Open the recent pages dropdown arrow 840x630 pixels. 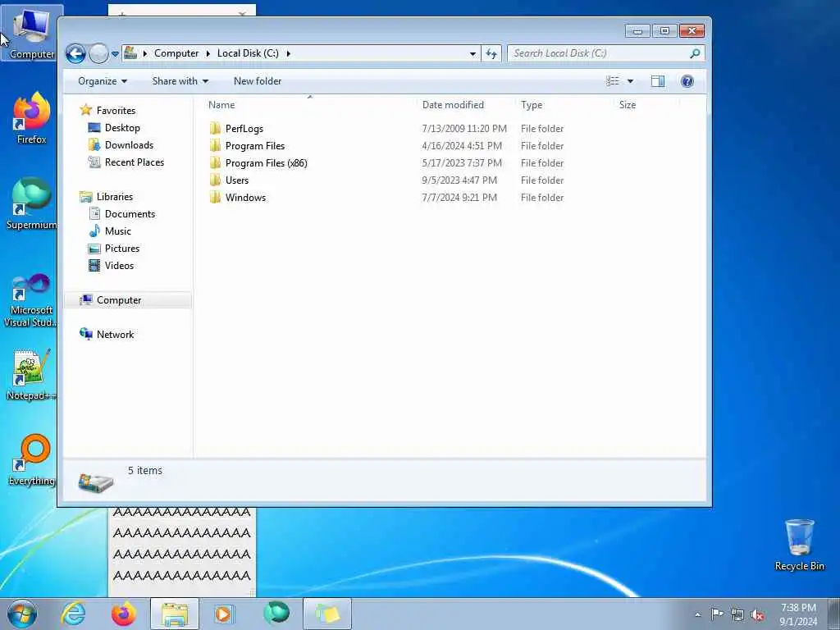point(115,53)
